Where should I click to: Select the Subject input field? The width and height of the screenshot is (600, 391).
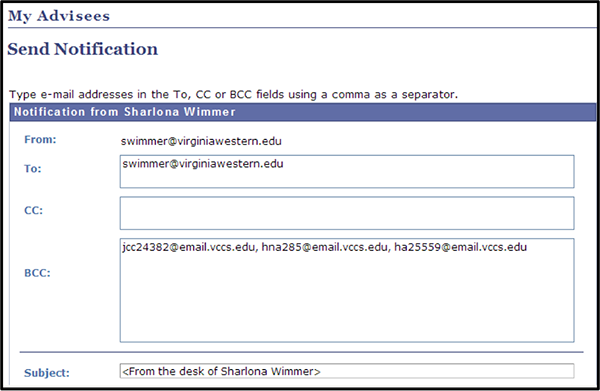347,371
